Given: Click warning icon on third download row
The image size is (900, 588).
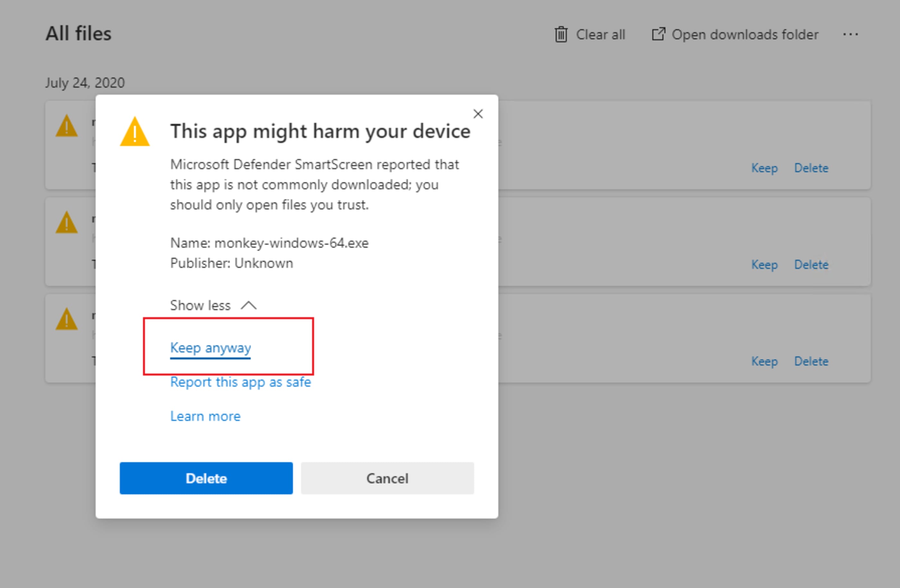Looking at the screenshot, I should coord(67,319).
